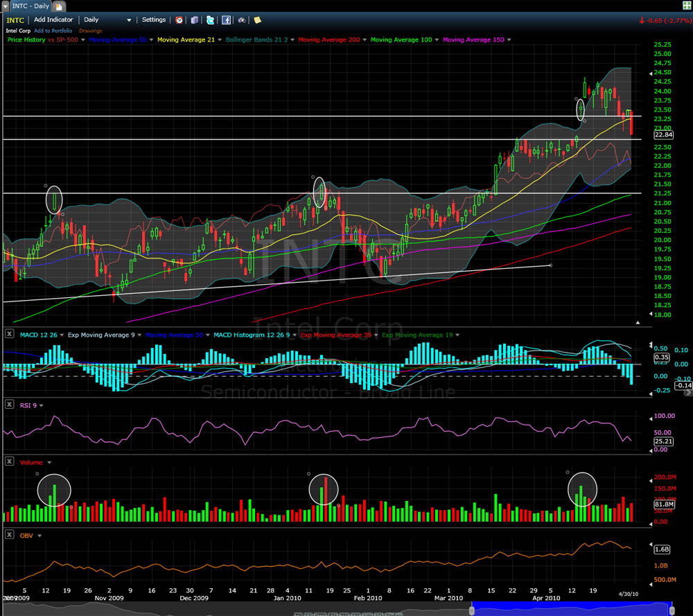The image size is (693, 616).
Task: Click the new tab icon beside INTC tab
Action: [x=59, y=6]
